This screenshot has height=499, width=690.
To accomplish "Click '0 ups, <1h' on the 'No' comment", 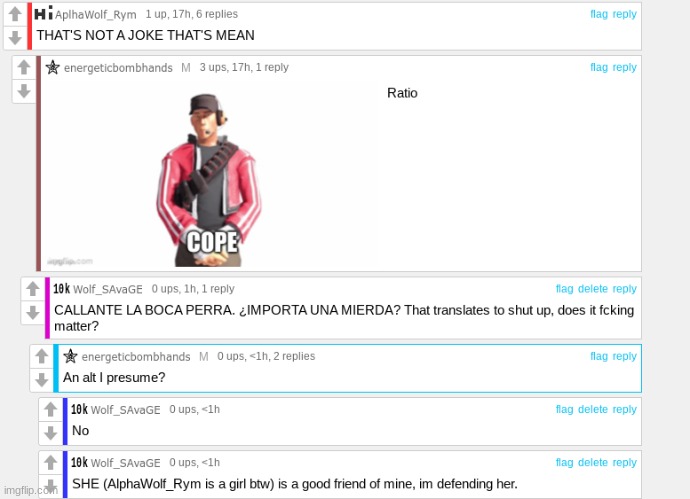I will tap(195, 409).
